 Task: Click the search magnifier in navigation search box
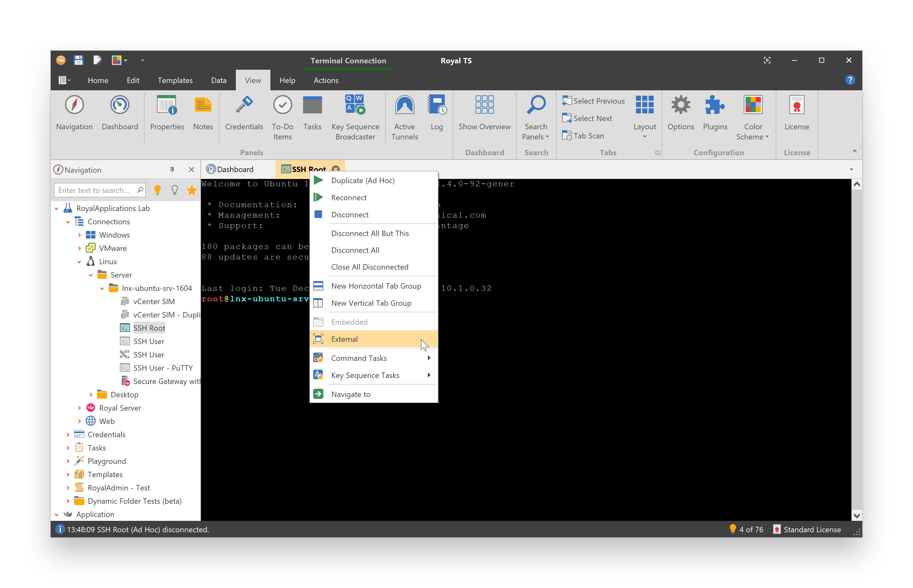[x=140, y=190]
